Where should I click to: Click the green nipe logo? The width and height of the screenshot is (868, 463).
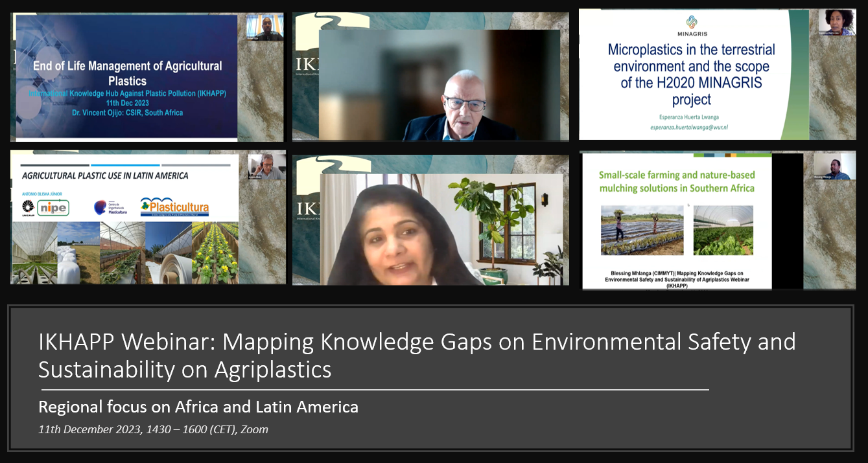point(53,207)
